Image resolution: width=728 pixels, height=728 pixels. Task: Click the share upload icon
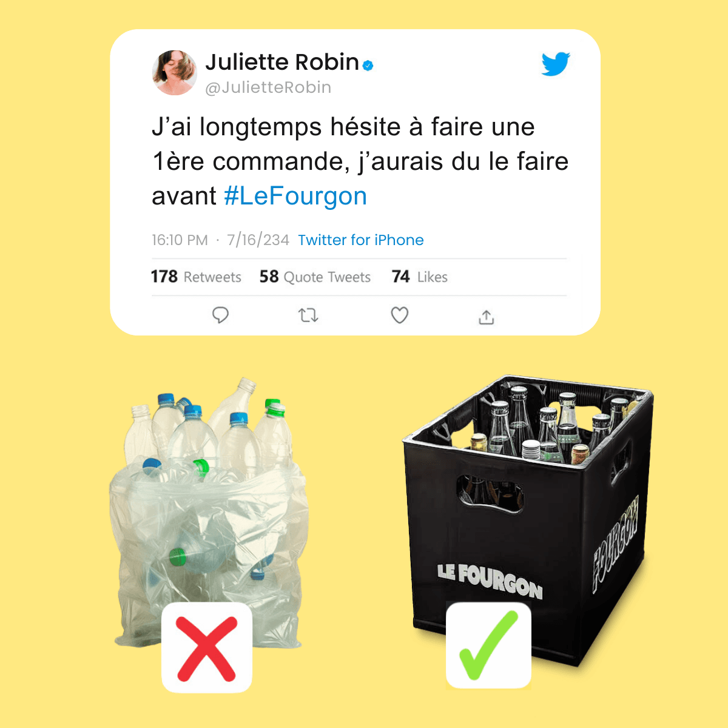tap(487, 317)
